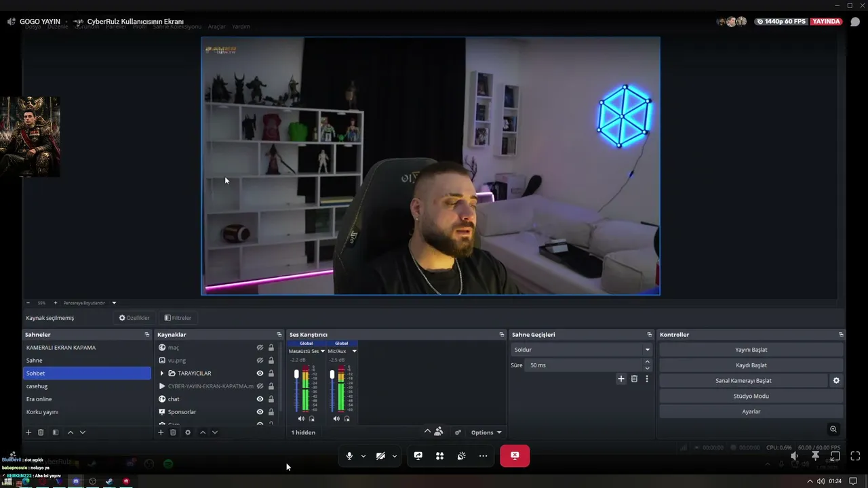Move source up in Kaynaklar list
Viewport: 868px width, 488px height.
tap(203, 432)
